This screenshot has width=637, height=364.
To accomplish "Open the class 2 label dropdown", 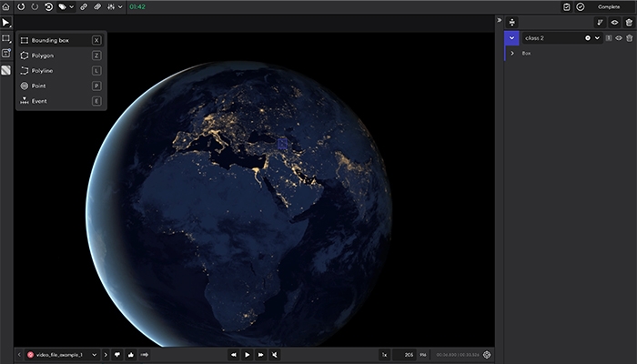I will 597,38.
